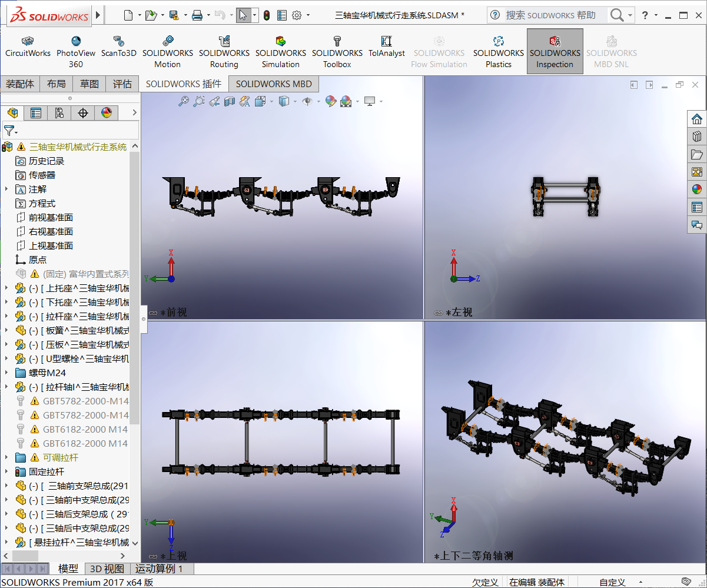
Task: Click the SOLIDWORKS help search field
Action: 556,15
